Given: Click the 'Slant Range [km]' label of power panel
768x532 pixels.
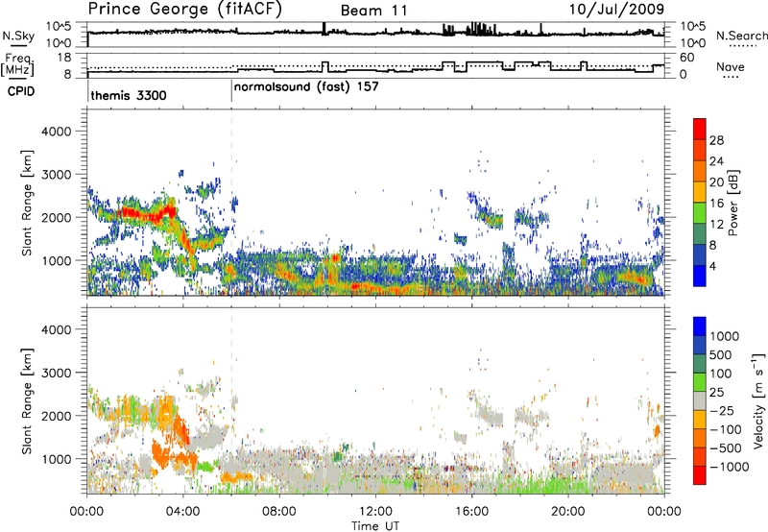Looking at the screenshot, I should pyautogui.click(x=27, y=203).
